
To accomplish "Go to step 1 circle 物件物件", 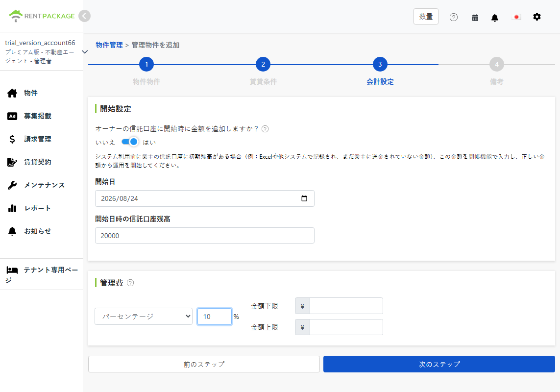I will point(146,64).
